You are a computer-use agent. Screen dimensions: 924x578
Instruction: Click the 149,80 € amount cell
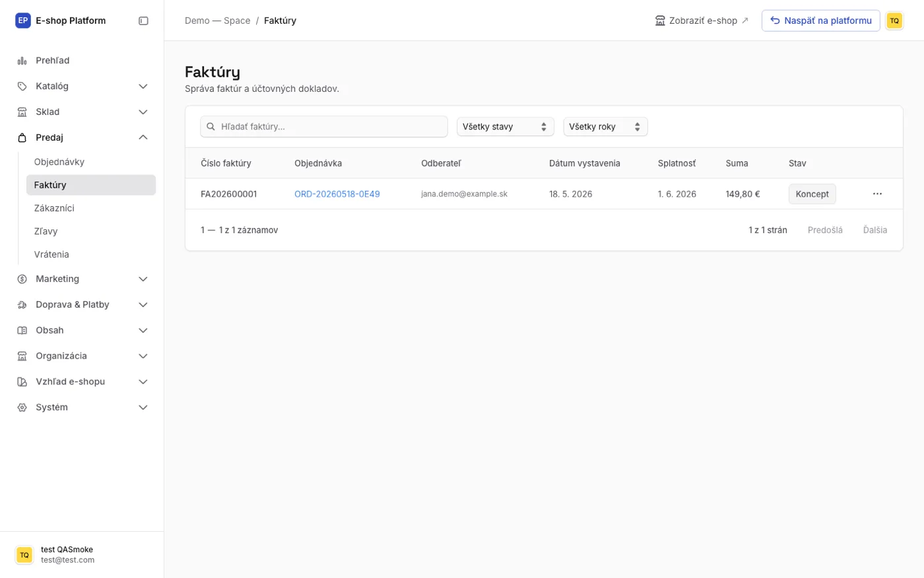coord(742,194)
